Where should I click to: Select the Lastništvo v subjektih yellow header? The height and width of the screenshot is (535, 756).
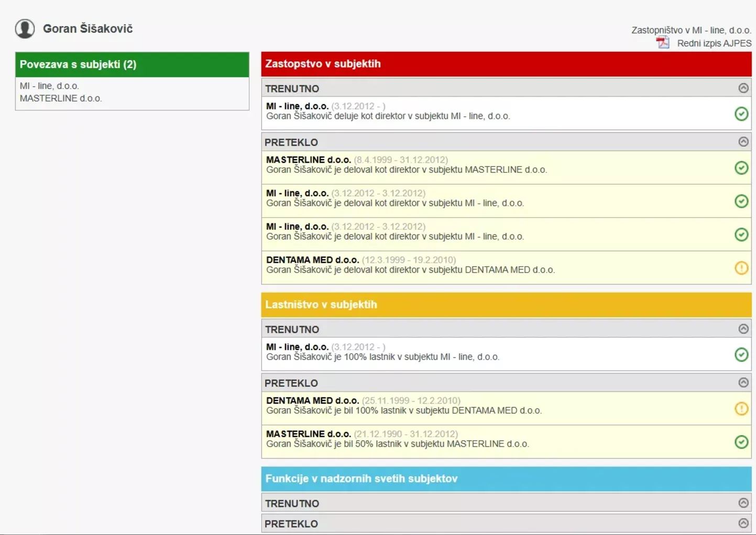click(x=506, y=305)
